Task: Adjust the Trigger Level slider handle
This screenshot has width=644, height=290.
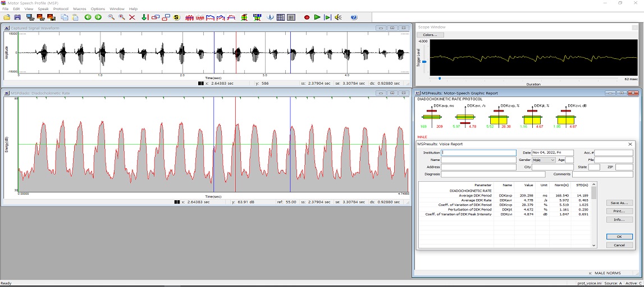Action: pos(424,62)
